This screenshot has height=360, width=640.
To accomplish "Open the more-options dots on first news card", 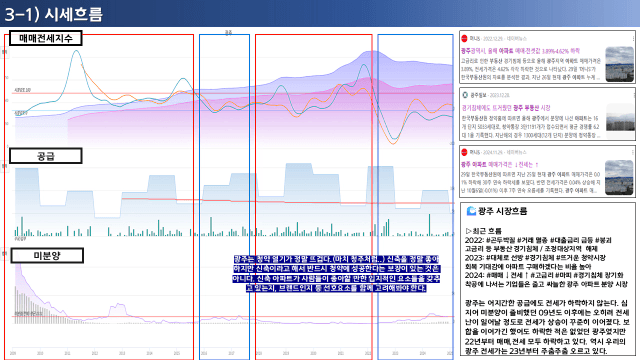I will (x=633, y=38).
